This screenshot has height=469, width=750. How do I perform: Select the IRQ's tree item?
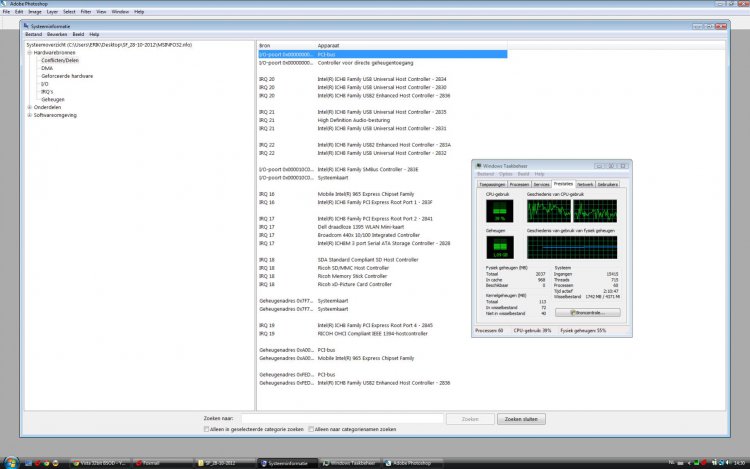47,92
